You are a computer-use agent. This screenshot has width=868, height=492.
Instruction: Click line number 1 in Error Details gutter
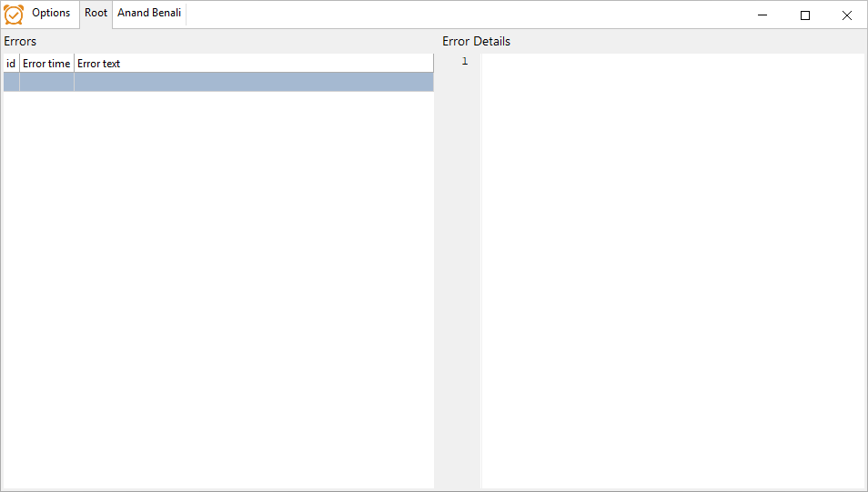464,61
